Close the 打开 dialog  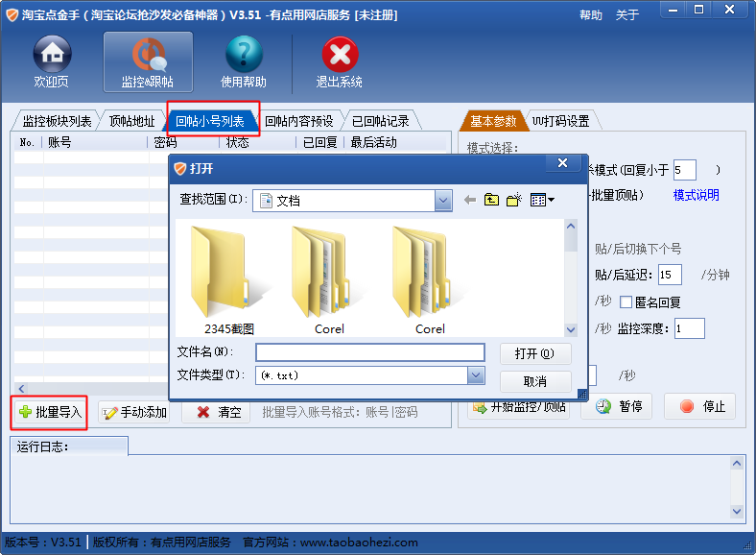(x=562, y=163)
